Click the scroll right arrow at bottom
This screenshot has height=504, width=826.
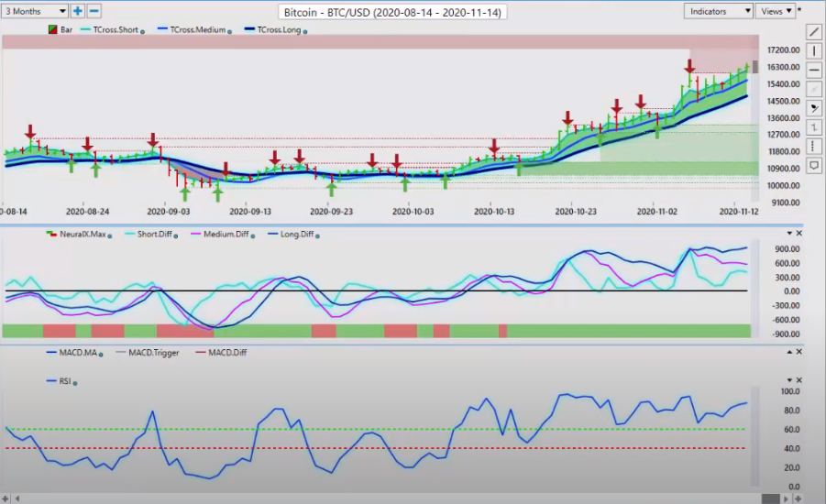[786, 499]
